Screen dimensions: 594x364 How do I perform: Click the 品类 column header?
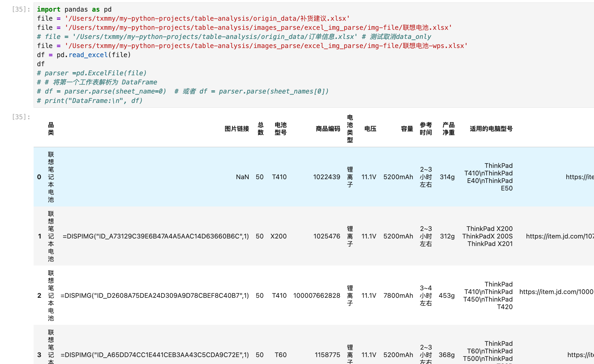[51, 129]
